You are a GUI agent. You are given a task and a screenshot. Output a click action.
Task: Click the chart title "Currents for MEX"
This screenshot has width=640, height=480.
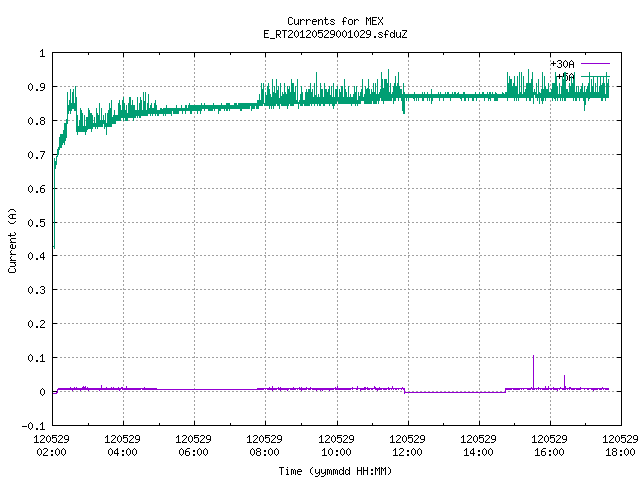pos(335,21)
